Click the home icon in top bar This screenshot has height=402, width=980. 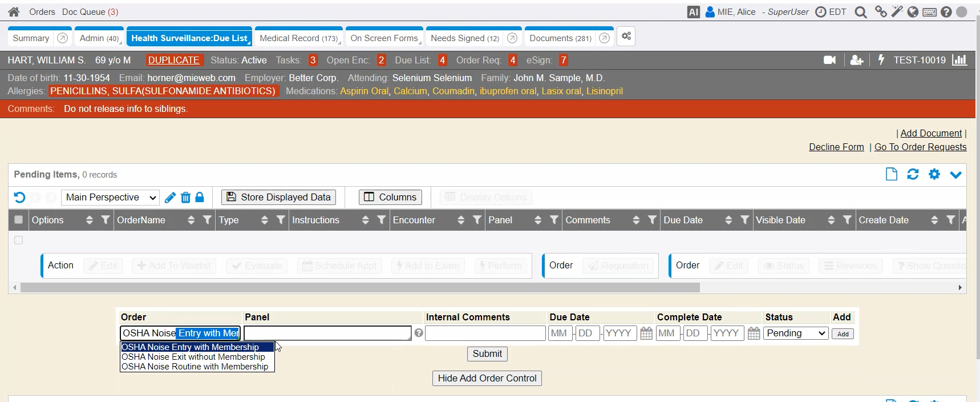tap(14, 12)
